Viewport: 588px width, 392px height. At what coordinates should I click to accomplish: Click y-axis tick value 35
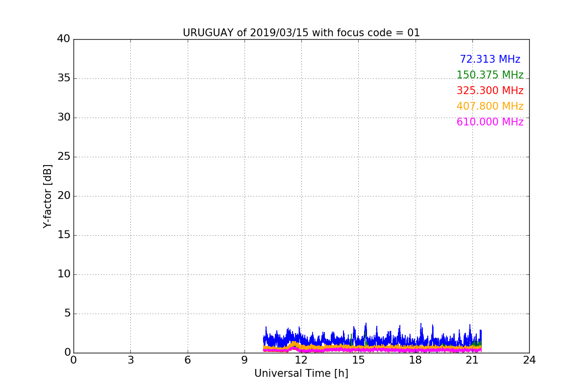[64, 78]
